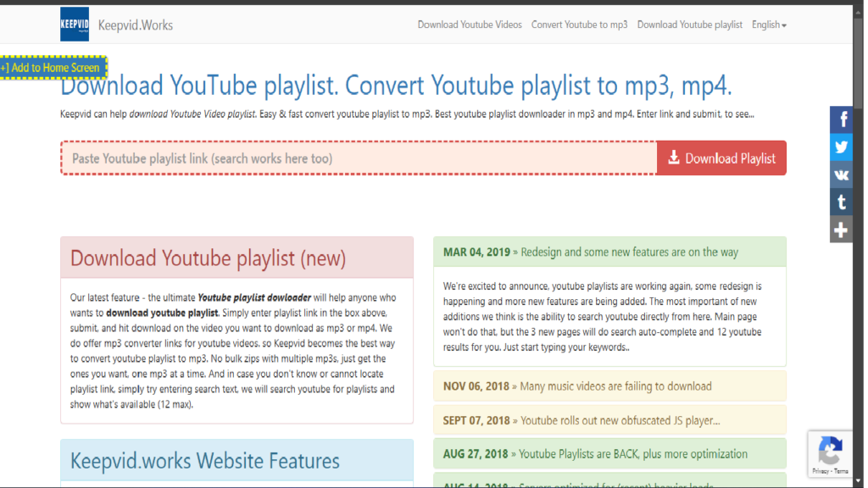
Task: Share page on Twitter
Action: (841, 147)
